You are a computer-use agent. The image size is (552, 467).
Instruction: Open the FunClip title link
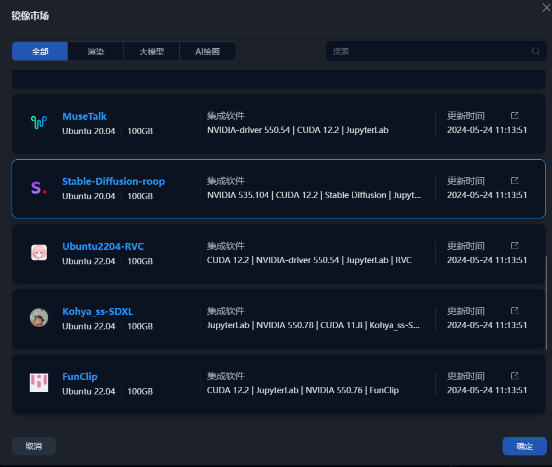tap(80, 377)
